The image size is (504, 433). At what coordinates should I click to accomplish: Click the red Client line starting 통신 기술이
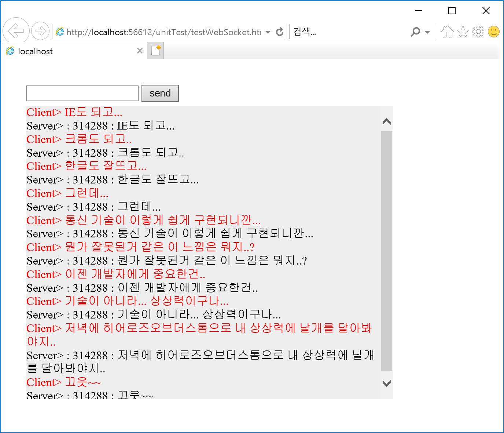pyautogui.click(x=144, y=220)
